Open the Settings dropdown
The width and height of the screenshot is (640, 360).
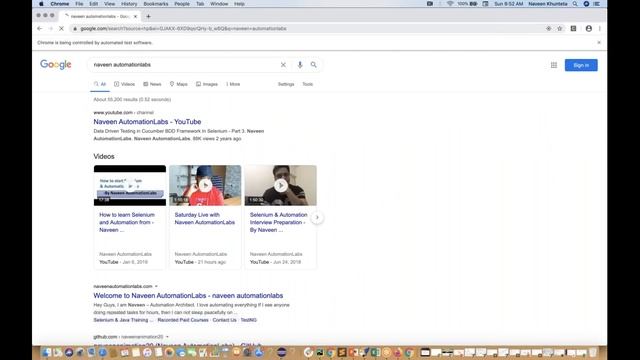[286, 84]
